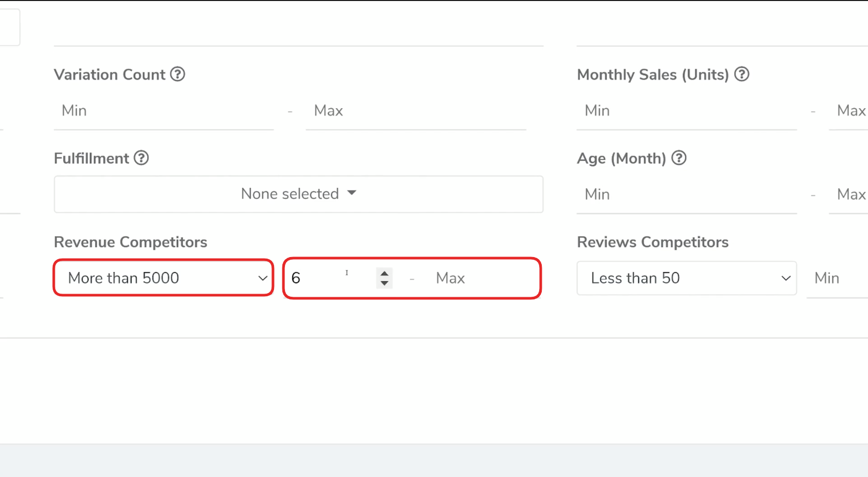This screenshot has height=477, width=868.
Task: Click the partially visible box left of filters
Action: [x=9, y=27]
